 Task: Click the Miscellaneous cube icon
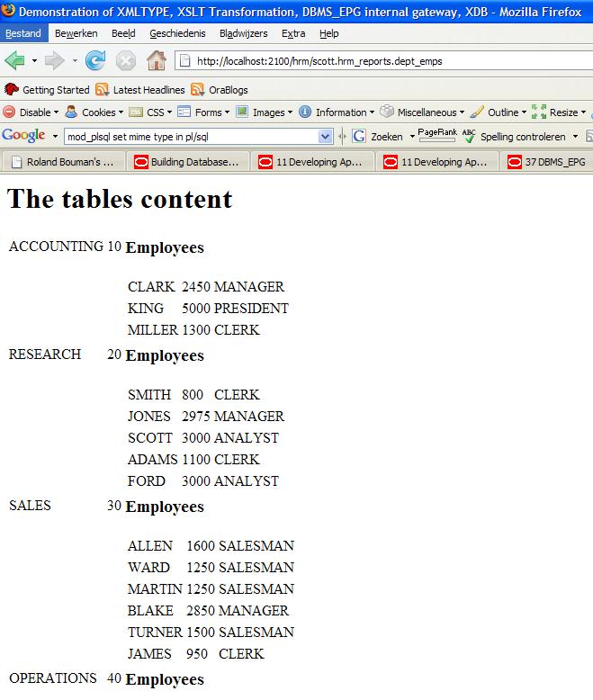pos(387,112)
